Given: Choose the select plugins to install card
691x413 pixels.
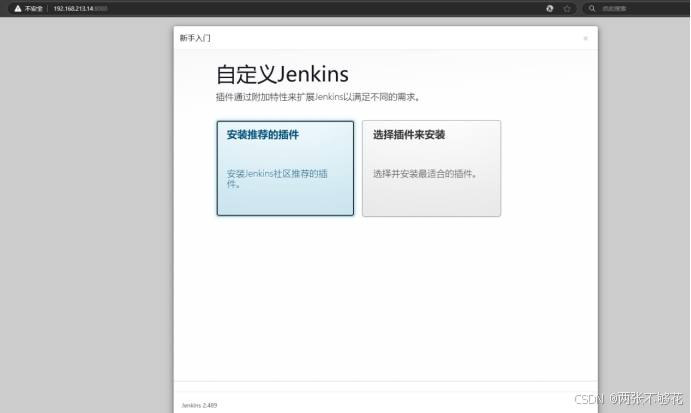Looking at the screenshot, I should [431, 168].
